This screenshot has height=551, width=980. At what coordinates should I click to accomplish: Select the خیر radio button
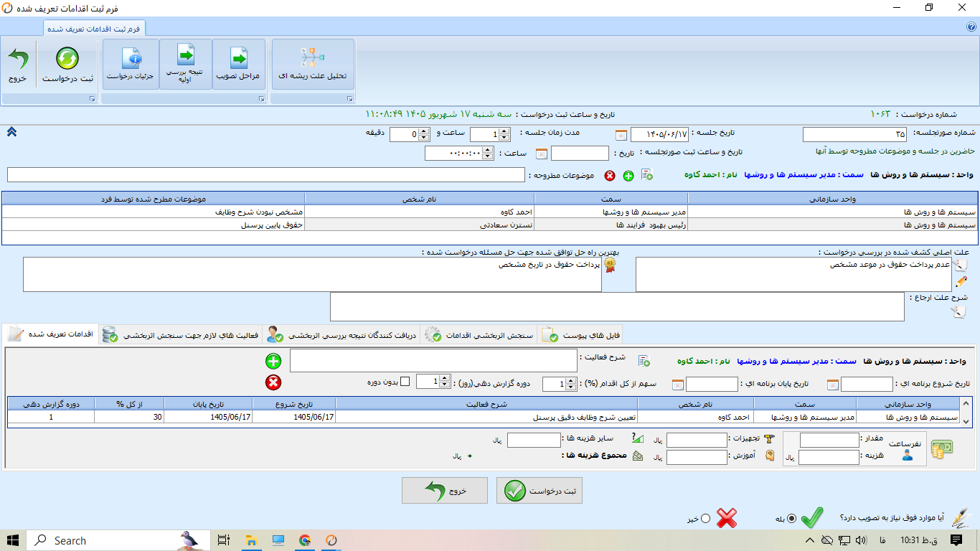click(705, 518)
